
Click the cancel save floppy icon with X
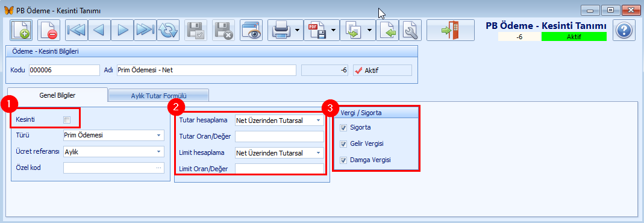(x=224, y=30)
